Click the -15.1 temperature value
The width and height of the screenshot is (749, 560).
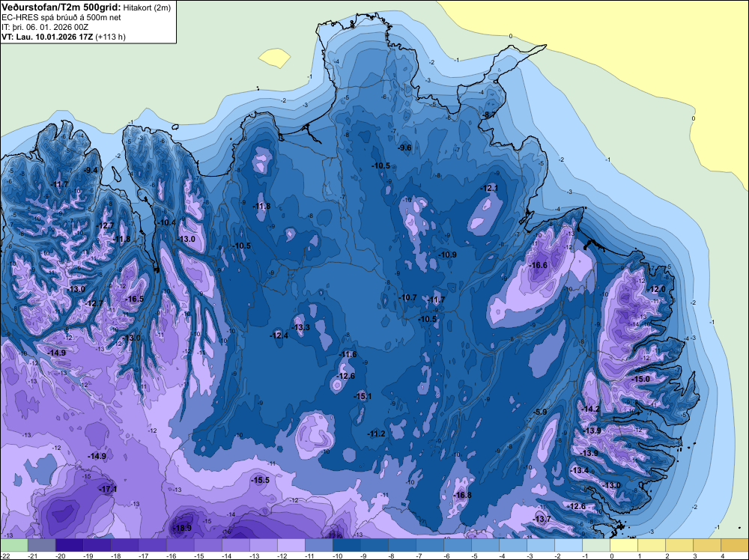point(363,396)
